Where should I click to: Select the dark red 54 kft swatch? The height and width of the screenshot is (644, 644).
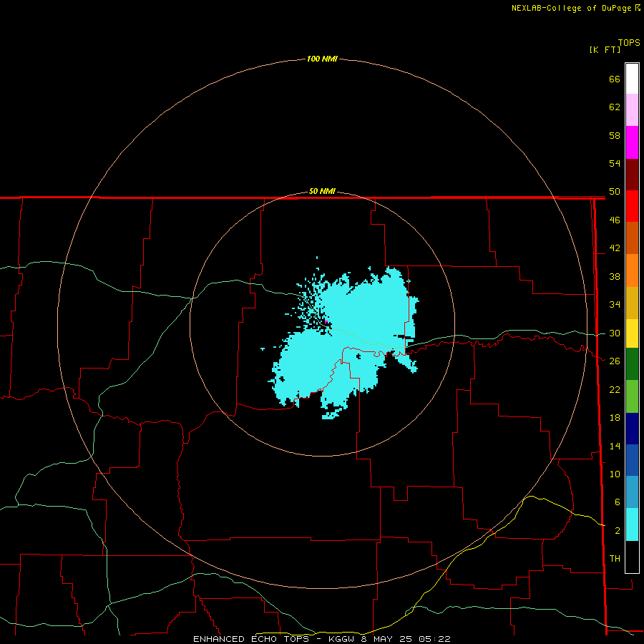pos(632,175)
